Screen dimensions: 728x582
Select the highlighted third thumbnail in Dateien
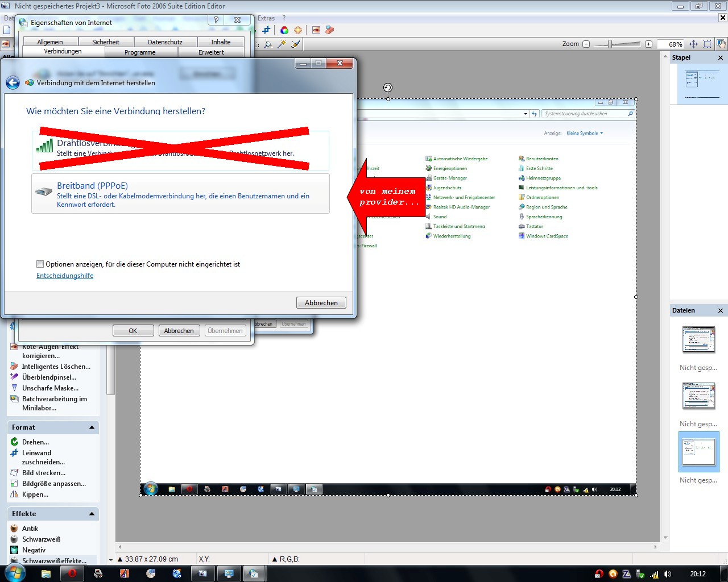click(698, 452)
